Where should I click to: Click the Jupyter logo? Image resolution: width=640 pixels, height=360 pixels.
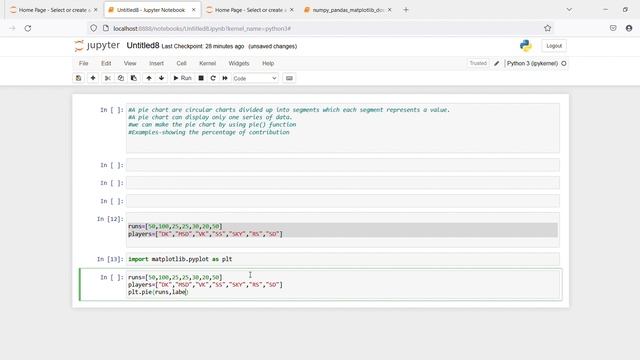click(x=97, y=46)
